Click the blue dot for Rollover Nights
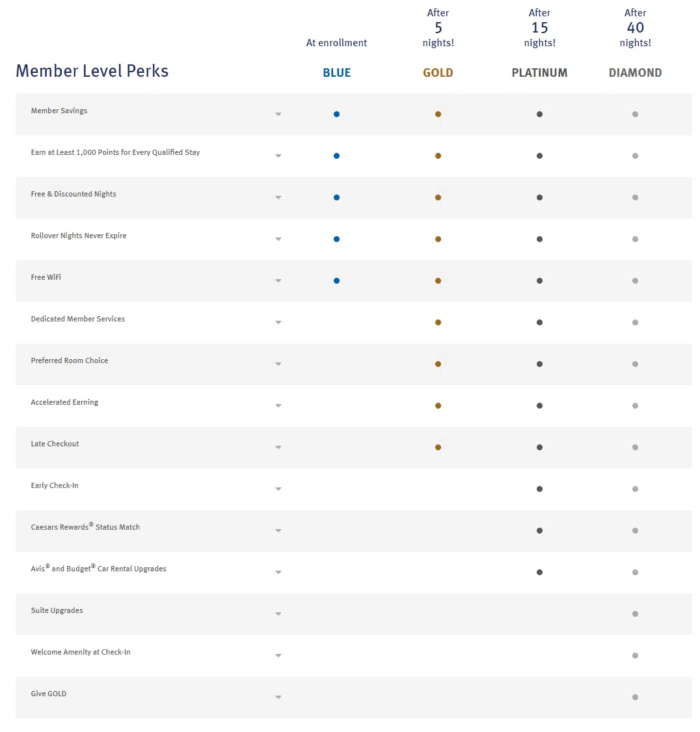 click(x=336, y=239)
